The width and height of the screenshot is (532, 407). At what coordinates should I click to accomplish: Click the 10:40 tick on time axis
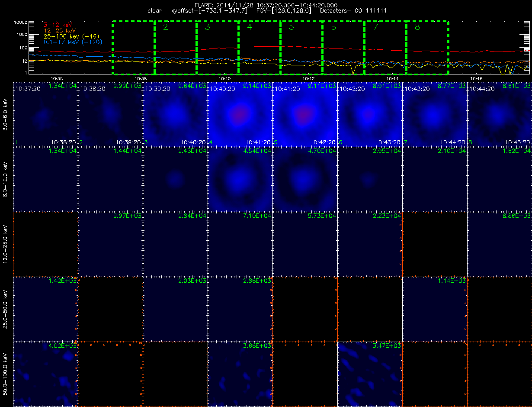point(224,78)
